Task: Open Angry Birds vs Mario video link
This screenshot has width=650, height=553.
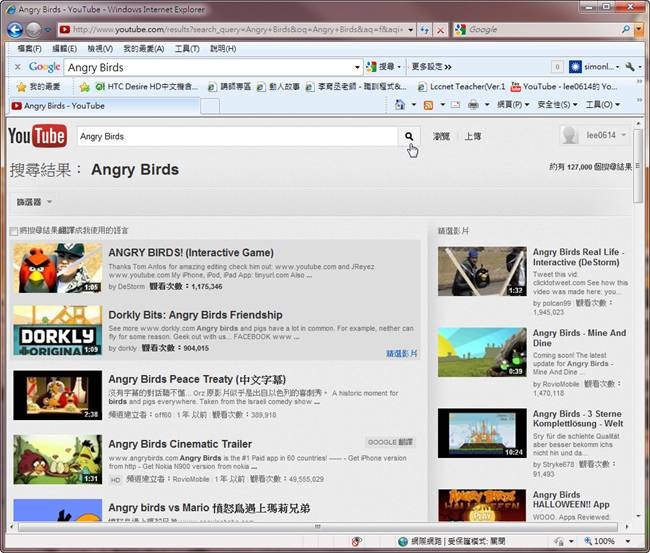Action: click(209, 508)
